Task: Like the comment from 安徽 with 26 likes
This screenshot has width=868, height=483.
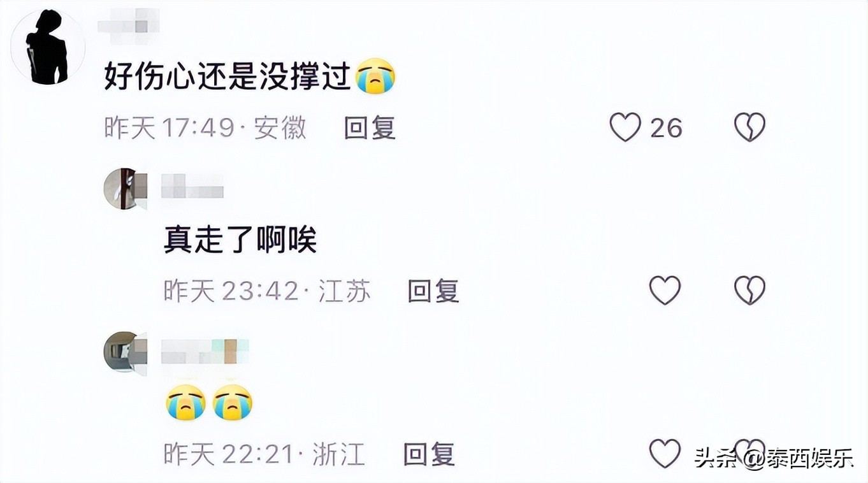Action: [x=625, y=127]
